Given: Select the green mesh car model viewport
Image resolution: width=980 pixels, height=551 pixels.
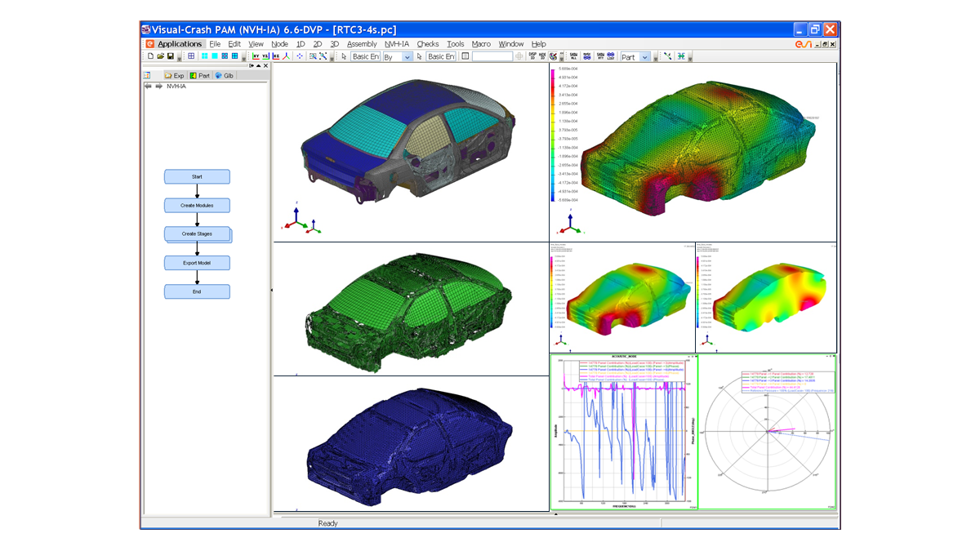Looking at the screenshot, I should coord(411,309).
